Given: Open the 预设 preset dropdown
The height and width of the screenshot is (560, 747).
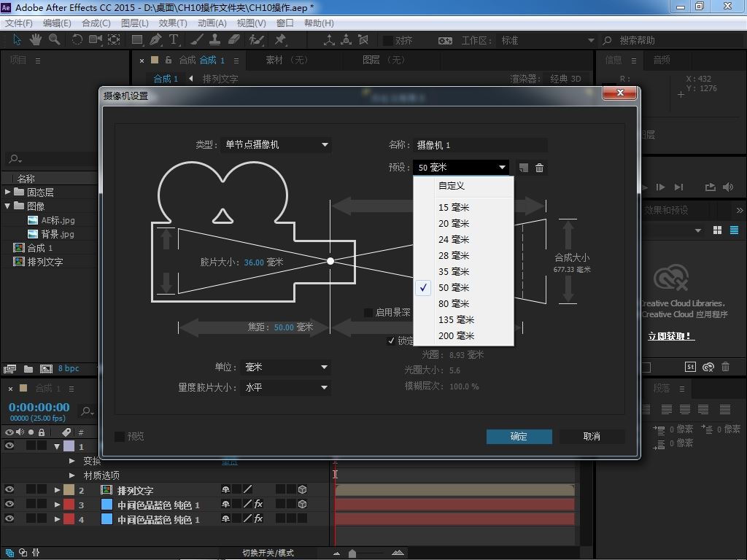Looking at the screenshot, I should tap(461, 168).
